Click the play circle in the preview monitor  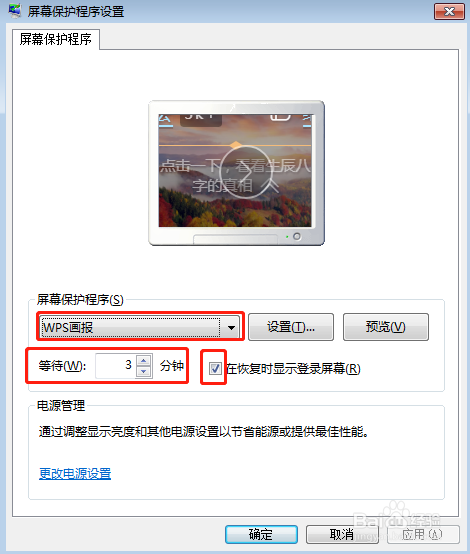[246, 172]
